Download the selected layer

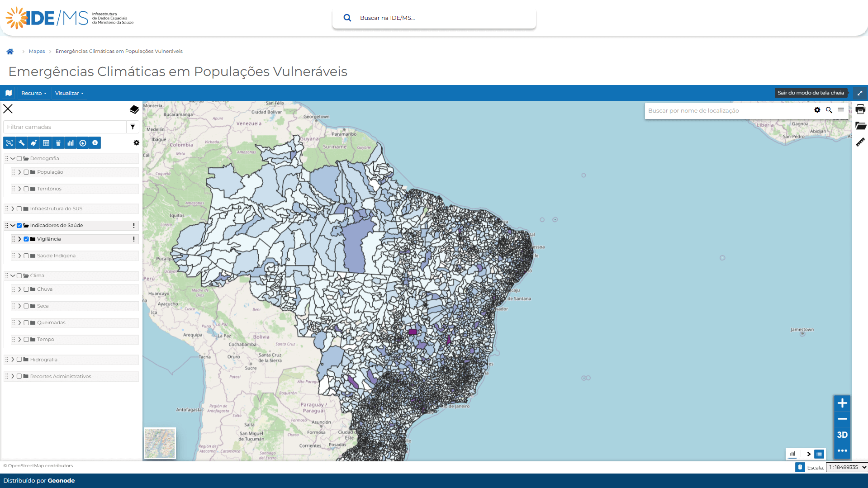click(83, 142)
